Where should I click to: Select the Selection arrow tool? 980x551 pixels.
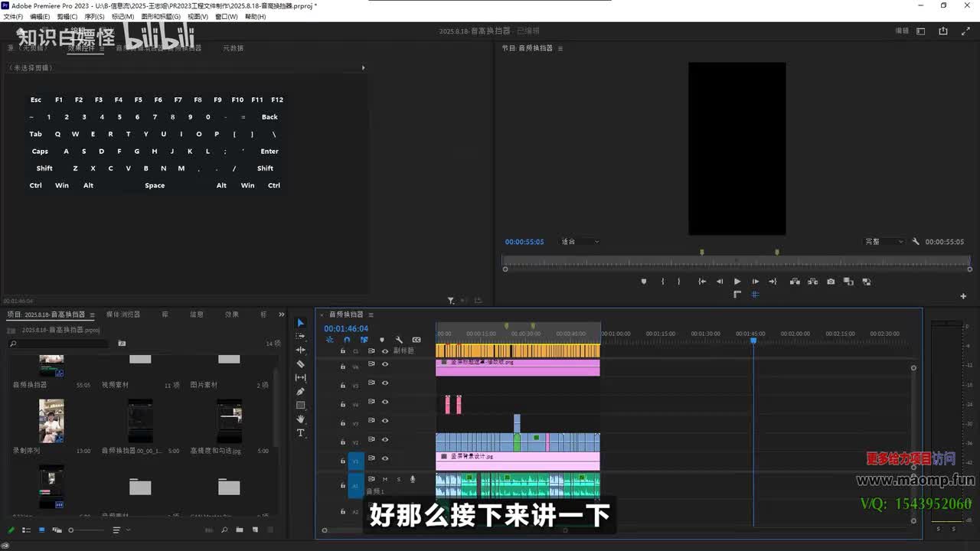(x=300, y=323)
